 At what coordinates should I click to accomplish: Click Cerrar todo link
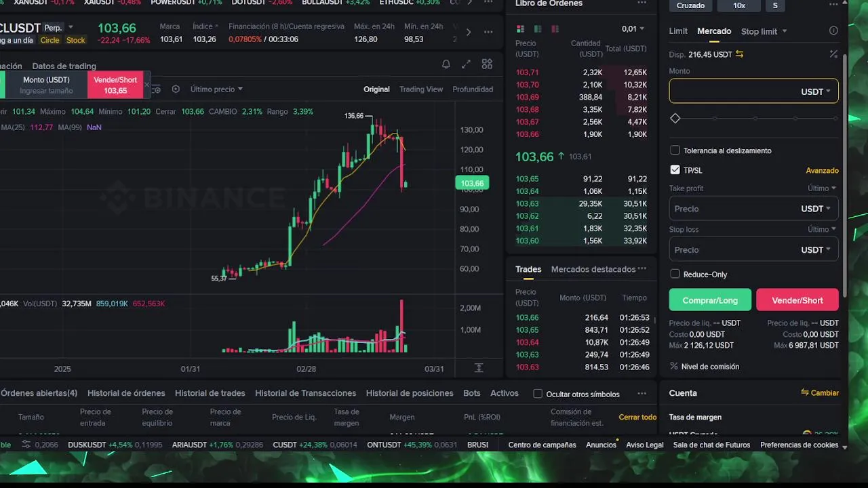click(x=637, y=417)
